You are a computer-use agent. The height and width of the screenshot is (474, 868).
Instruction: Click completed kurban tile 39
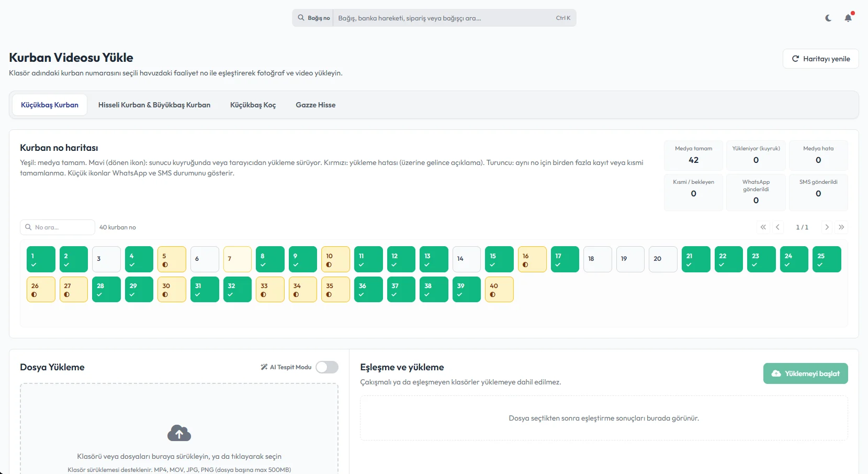coord(466,289)
